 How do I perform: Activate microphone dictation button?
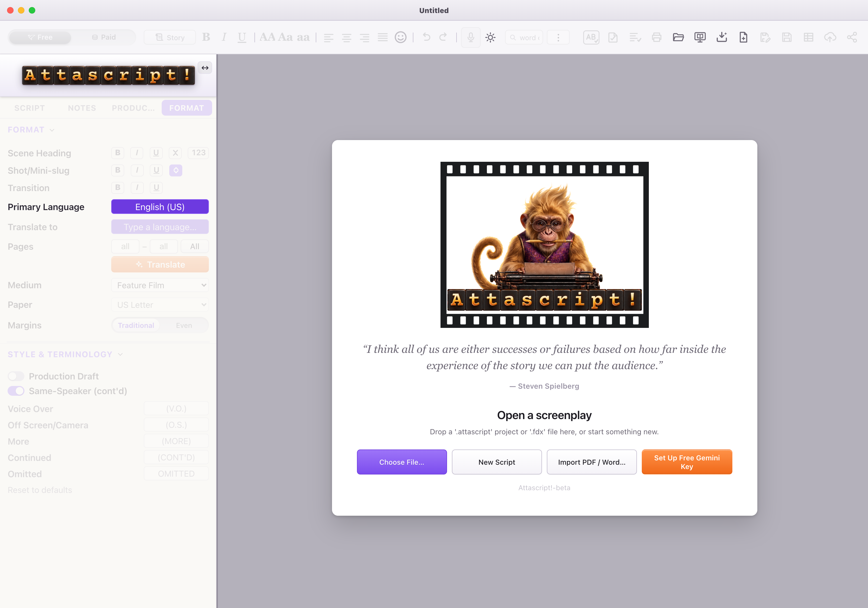pyautogui.click(x=471, y=37)
